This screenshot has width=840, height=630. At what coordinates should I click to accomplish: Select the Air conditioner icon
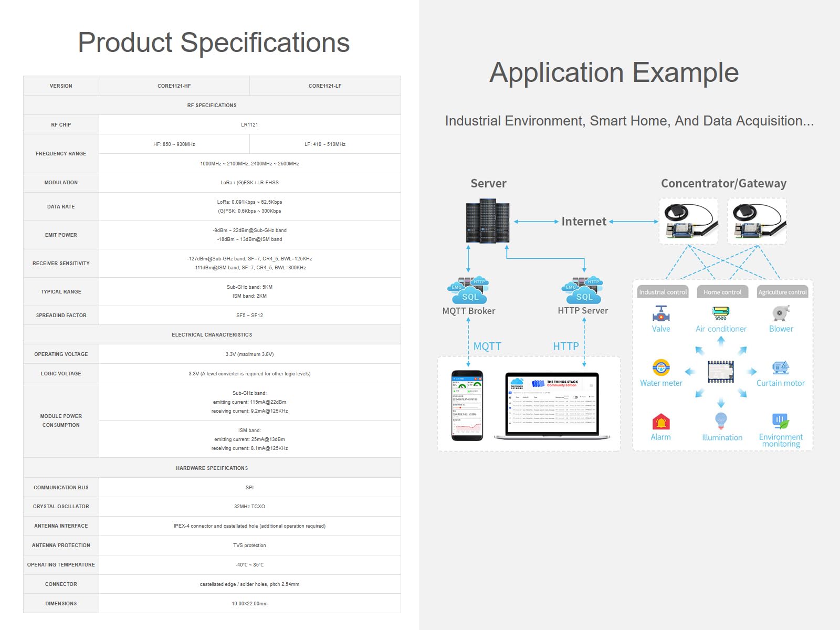point(721,313)
